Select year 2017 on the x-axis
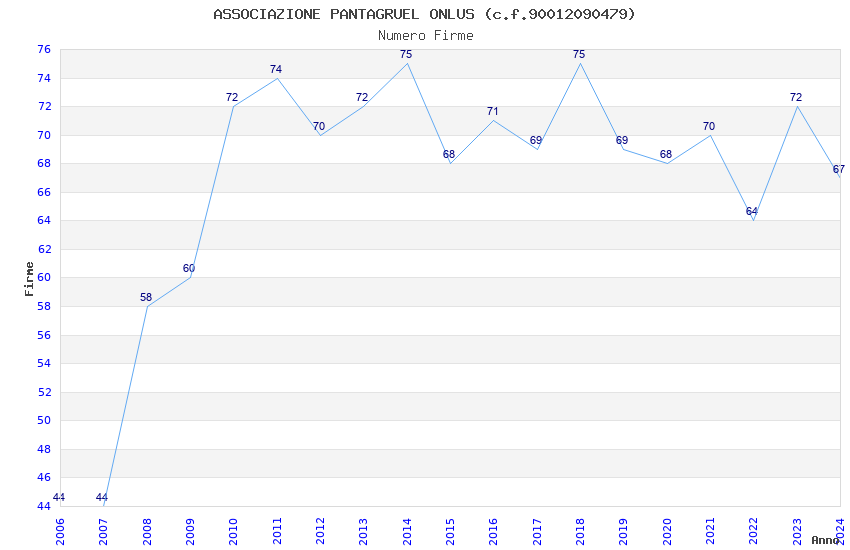850x550 pixels. 537,531
